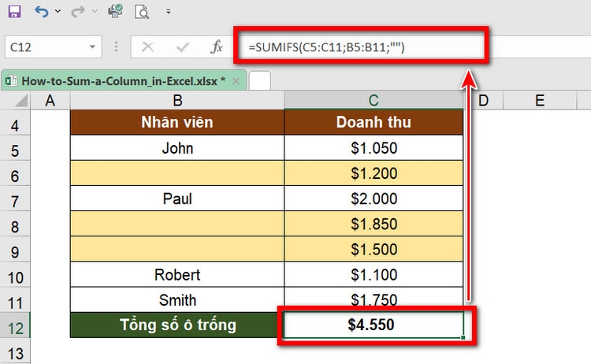
Task: Click the 'Nhân viên' header cell
Action: (x=177, y=122)
